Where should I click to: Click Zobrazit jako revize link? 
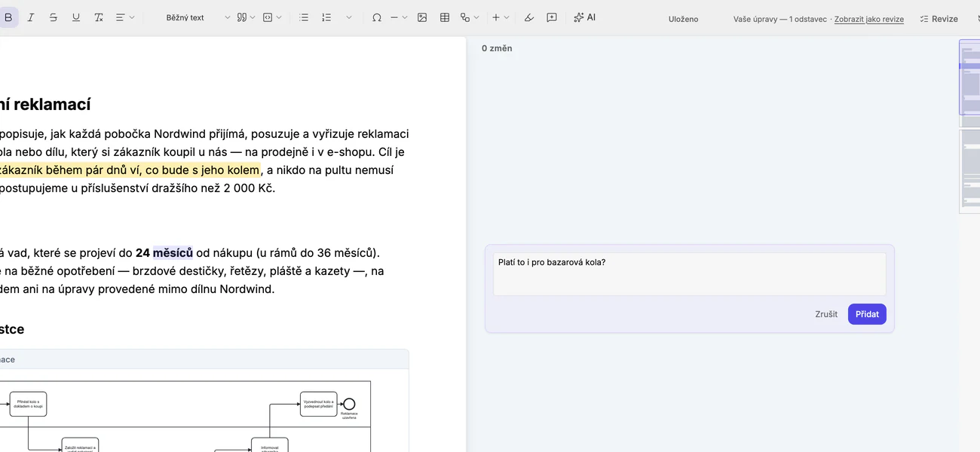click(x=868, y=19)
